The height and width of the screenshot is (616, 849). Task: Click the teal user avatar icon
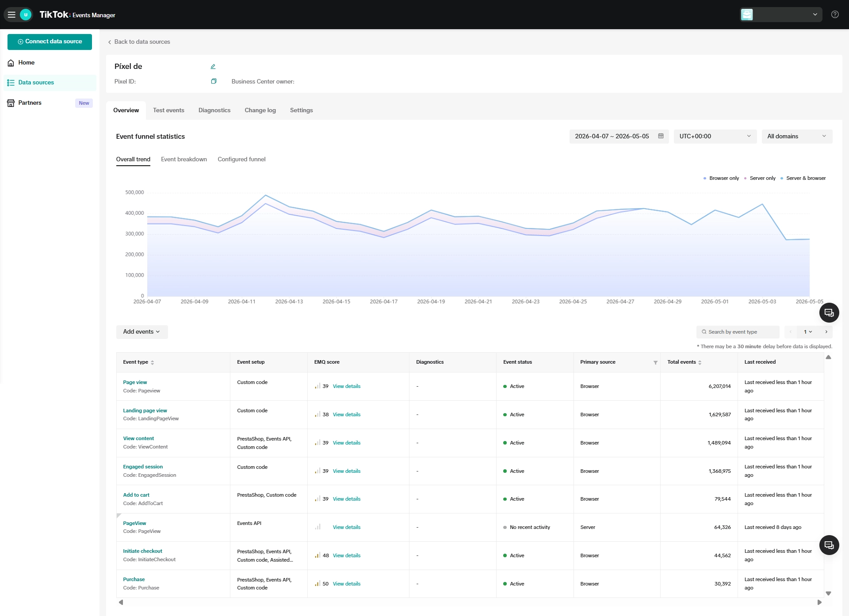[26, 15]
